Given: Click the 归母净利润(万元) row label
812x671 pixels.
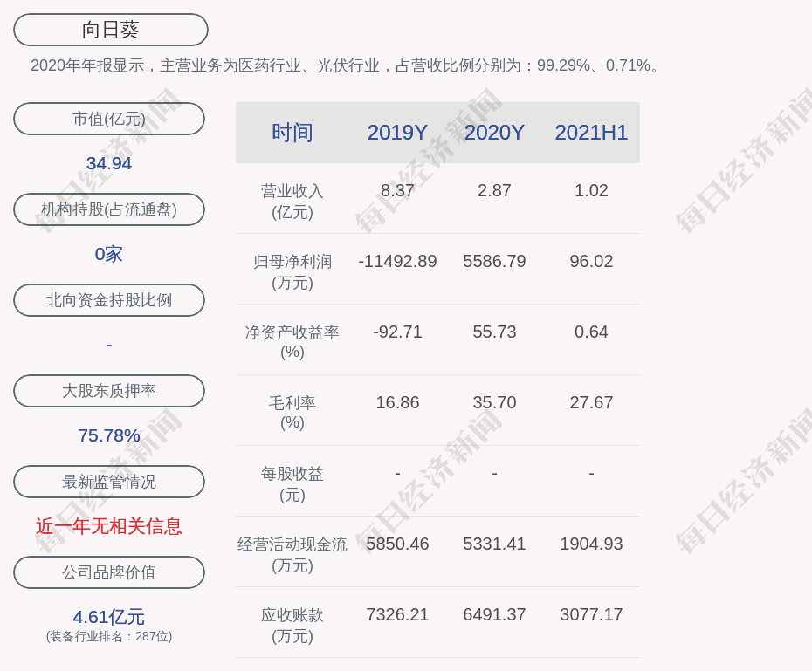Looking at the screenshot, I should 292,272.
